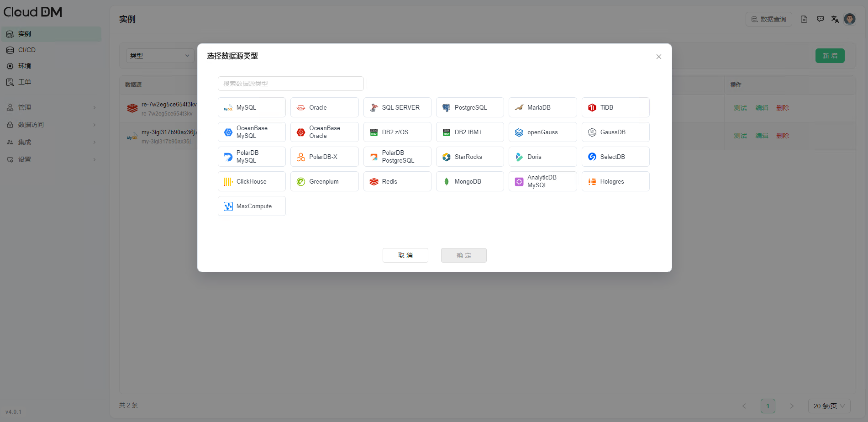This screenshot has height=422, width=868.
Task: Choose the MaxCompute icon
Action: pos(228,206)
